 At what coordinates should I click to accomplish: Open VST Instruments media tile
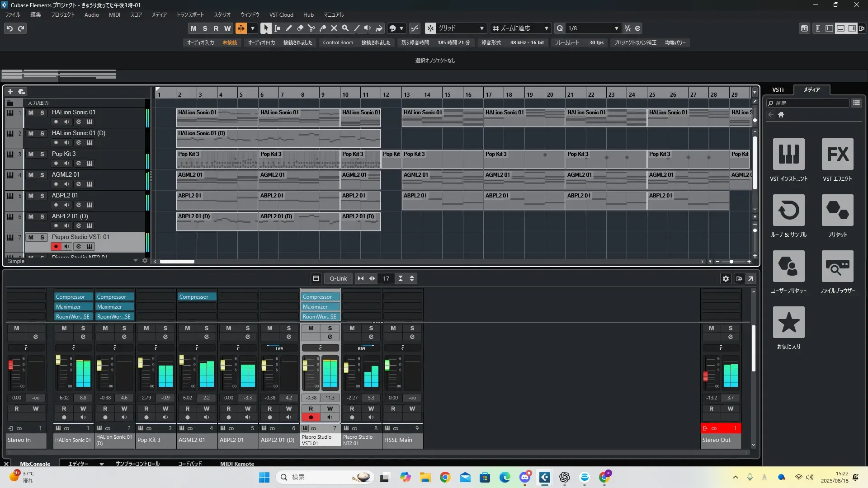coord(788,155)
